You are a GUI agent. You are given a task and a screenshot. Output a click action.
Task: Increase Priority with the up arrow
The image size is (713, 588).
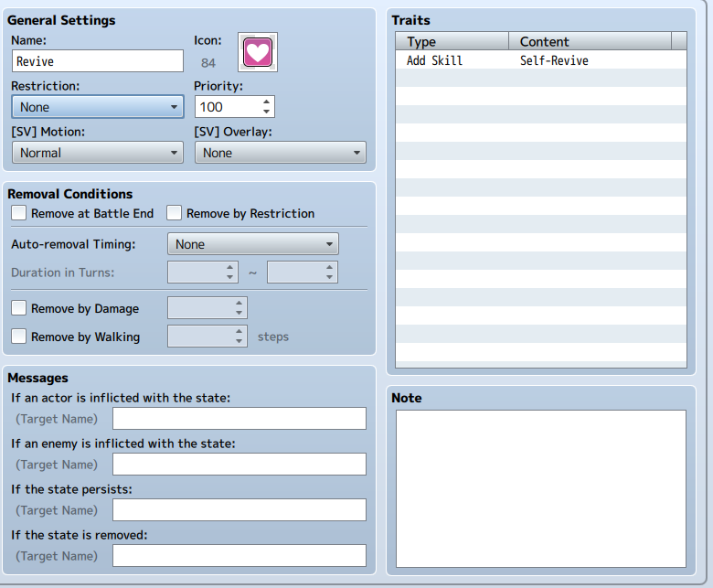tap(267, 102)
